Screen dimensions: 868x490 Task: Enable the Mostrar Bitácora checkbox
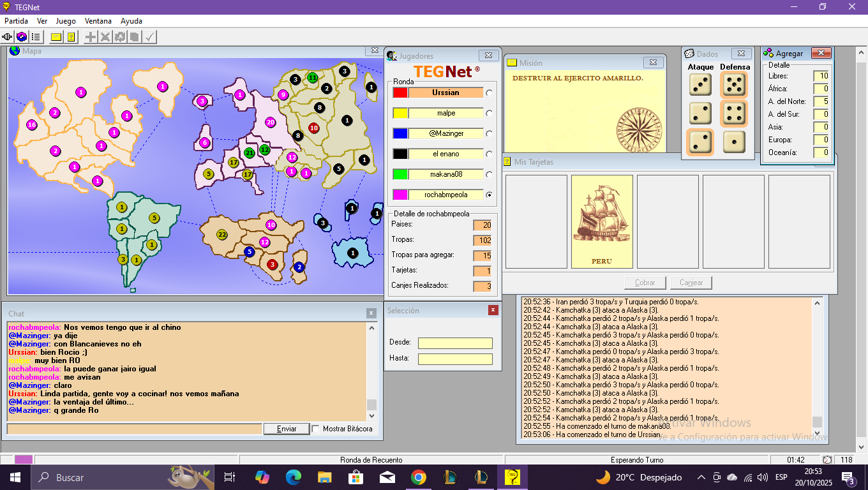[316, 429]
